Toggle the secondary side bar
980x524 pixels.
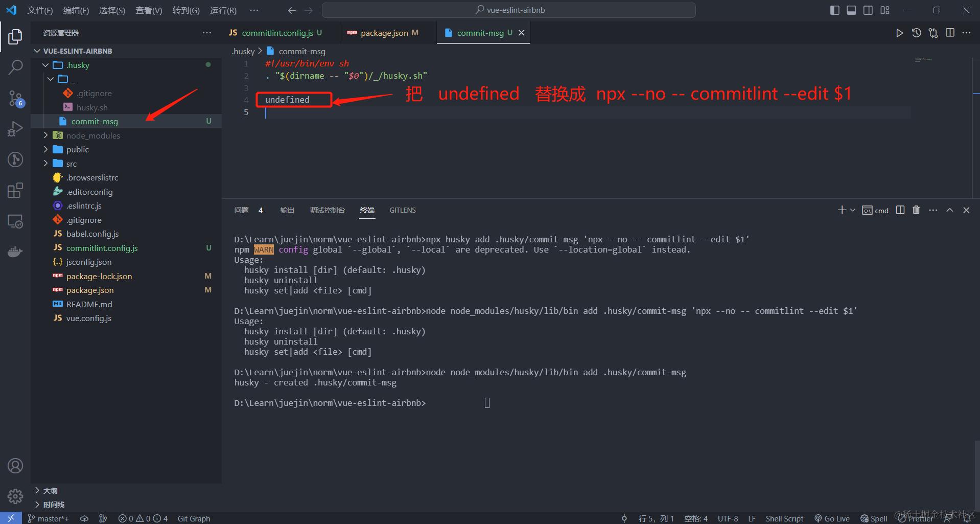pyautogui.click(x=868, y=10)
